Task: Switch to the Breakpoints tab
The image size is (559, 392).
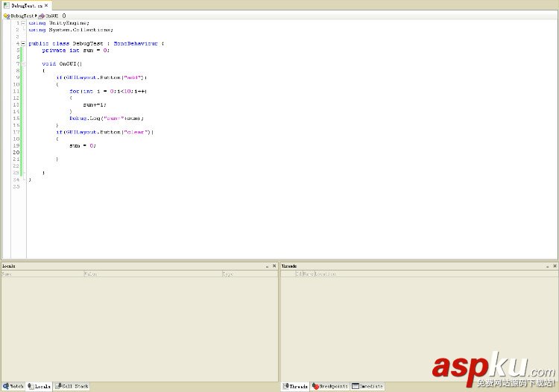Action: (x=329, y=386)
